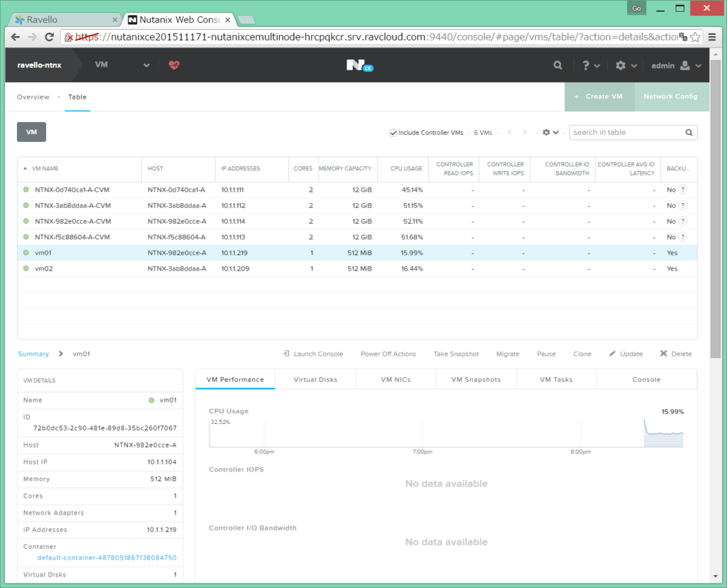727x588 pixels.
Task: Click the Update pencil icon
Action: (x=613, y=354)
